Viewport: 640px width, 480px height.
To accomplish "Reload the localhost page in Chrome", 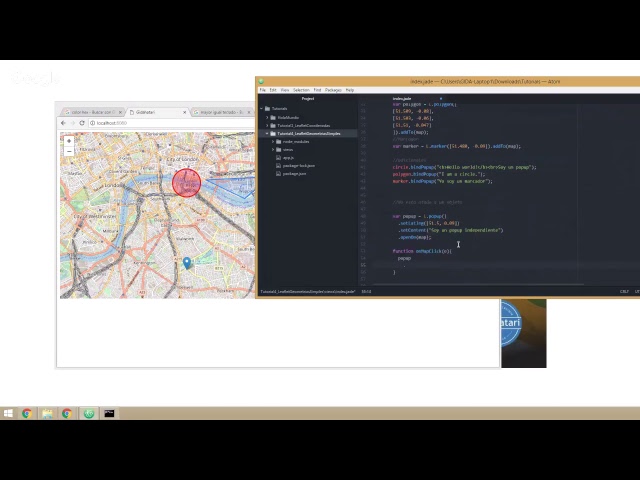I will tap(82, 123).
